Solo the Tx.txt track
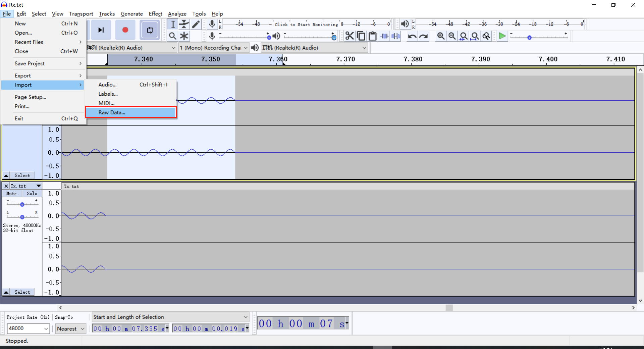This screenshot has height=349, width=644. (32, 193)
